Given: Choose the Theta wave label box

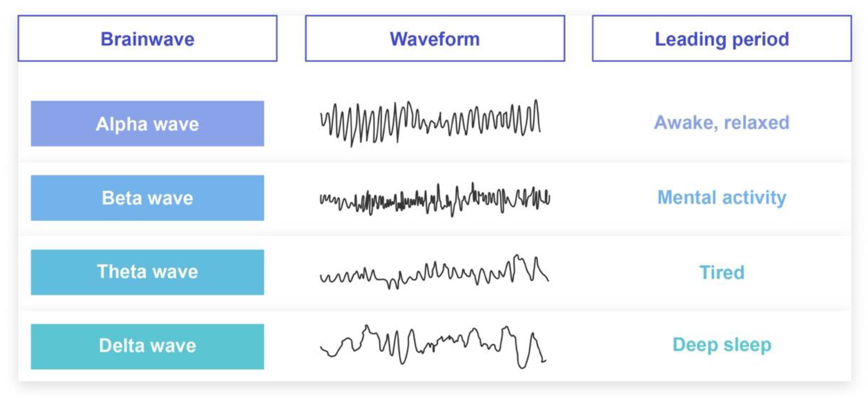Looking at the screenshot, I should click(147, 272).
